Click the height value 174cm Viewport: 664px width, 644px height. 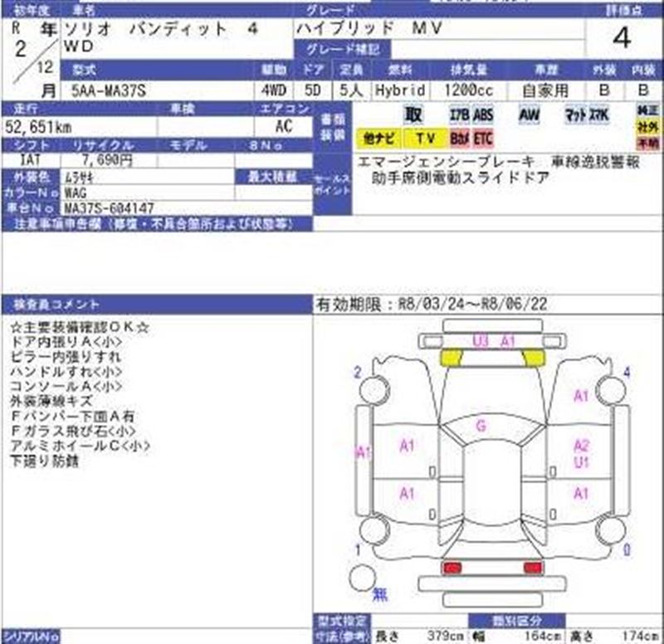pyautogui.click(x=640, y=636)
